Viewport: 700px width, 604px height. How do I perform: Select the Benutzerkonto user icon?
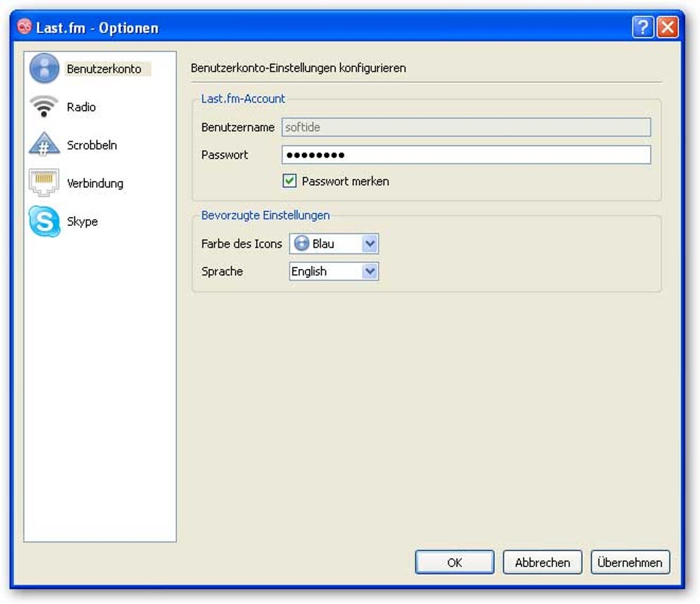click(44, 69)
